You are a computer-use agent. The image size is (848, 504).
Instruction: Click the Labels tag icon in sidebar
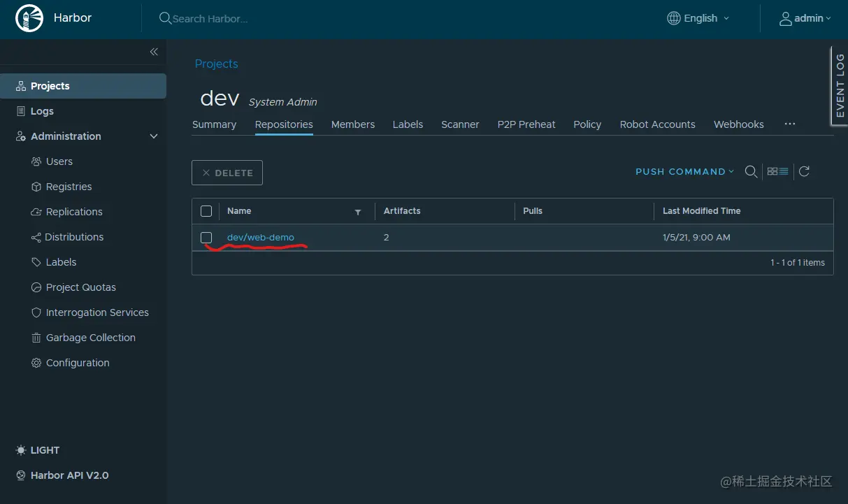pos(36,262)
